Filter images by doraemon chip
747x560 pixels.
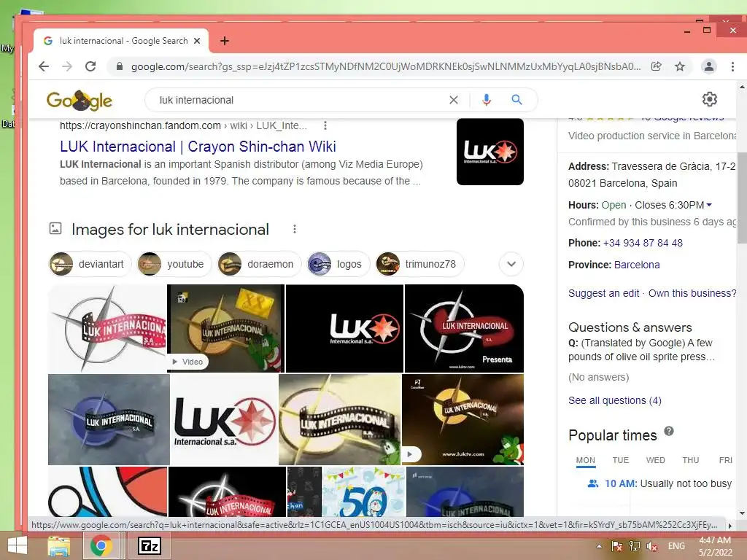click(259, 264)
